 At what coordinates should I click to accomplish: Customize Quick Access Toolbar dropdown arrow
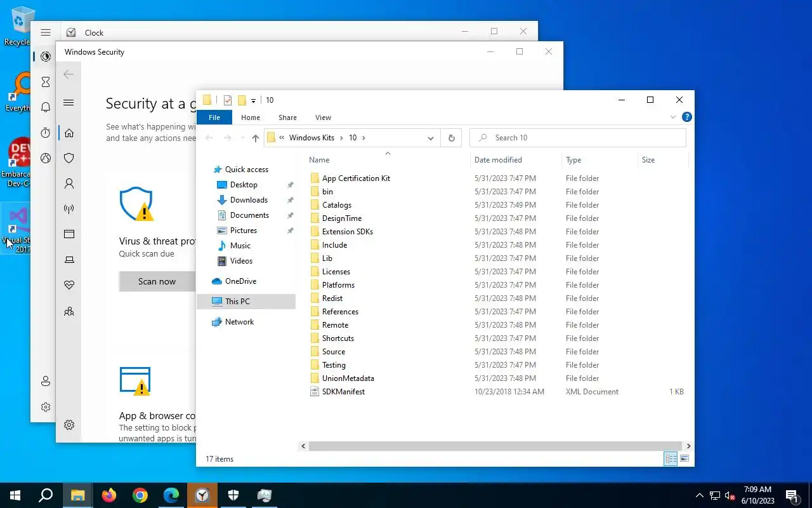[253, 100]
